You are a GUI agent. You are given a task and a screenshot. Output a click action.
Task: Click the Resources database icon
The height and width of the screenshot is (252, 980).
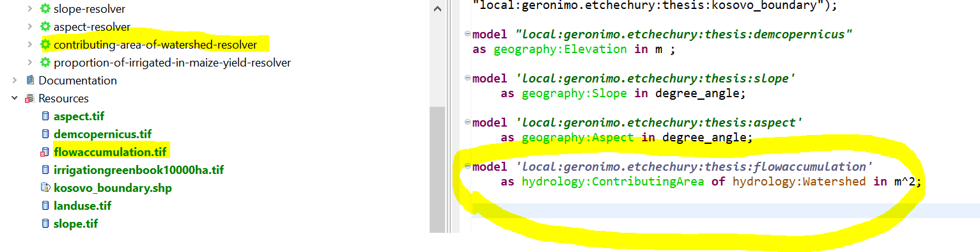[29, 98]
